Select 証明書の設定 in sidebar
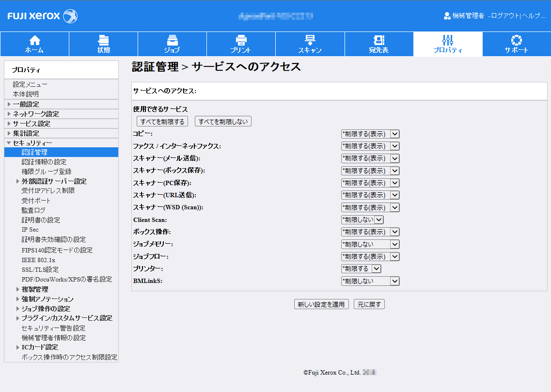Viewport: 551px width, 392px height. (41, 220)
